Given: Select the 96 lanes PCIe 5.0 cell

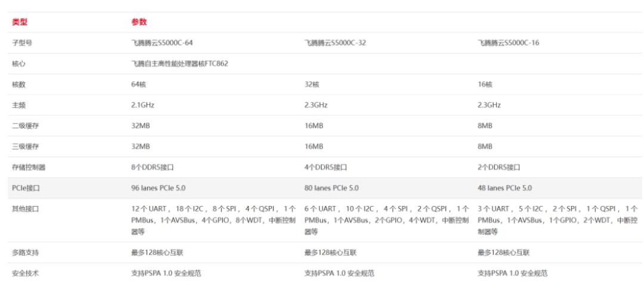Looking at the screenshot, I should 158,188.
